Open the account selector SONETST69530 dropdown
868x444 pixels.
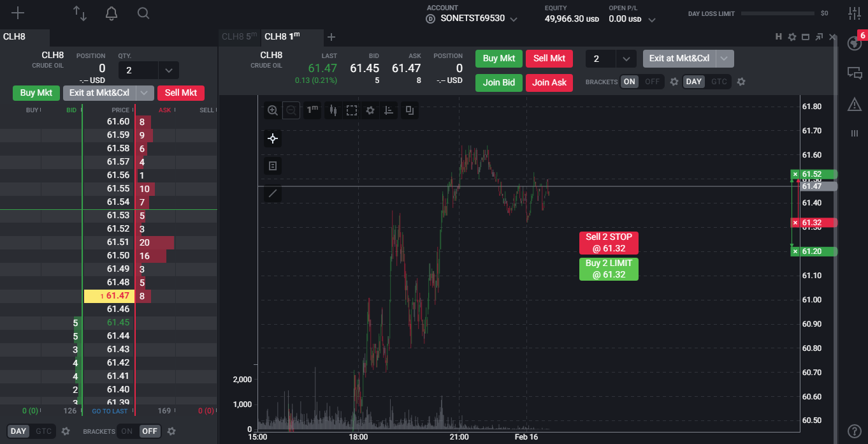tap(514, 19)
